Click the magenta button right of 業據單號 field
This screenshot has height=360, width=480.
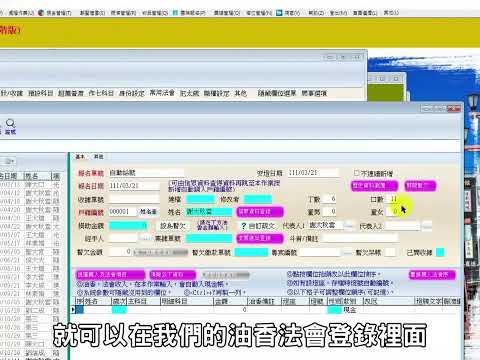(x=260, y=238)
